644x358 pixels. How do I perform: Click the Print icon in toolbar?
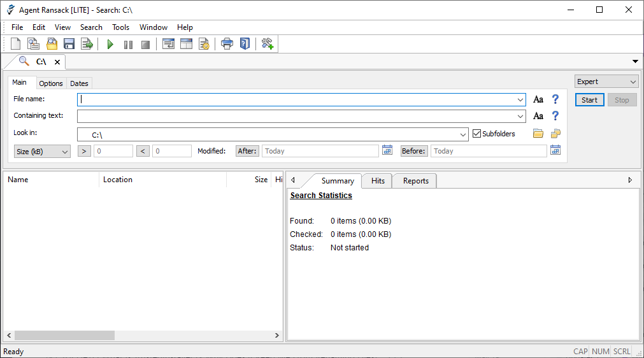point(227,44)
